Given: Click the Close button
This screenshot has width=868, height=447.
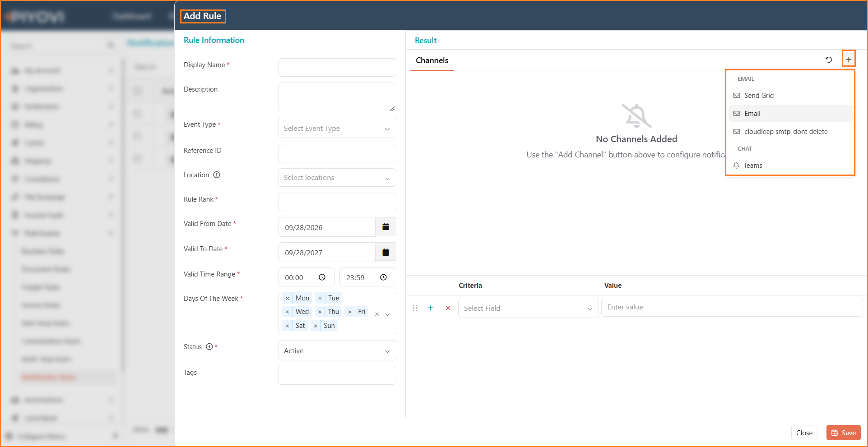Looking at the screenshot, I should tap(804, 433).
